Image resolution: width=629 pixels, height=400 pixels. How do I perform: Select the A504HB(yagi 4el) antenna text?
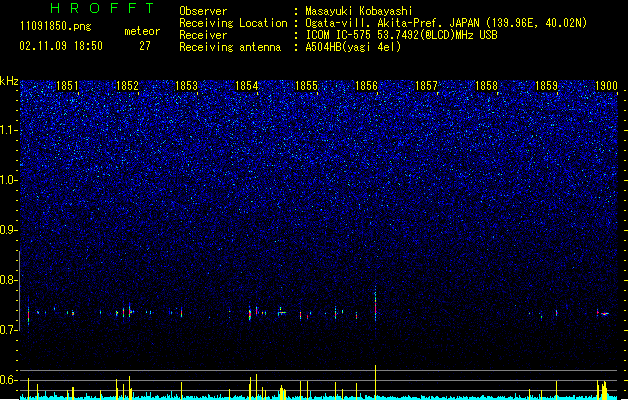tap(353, 47)
